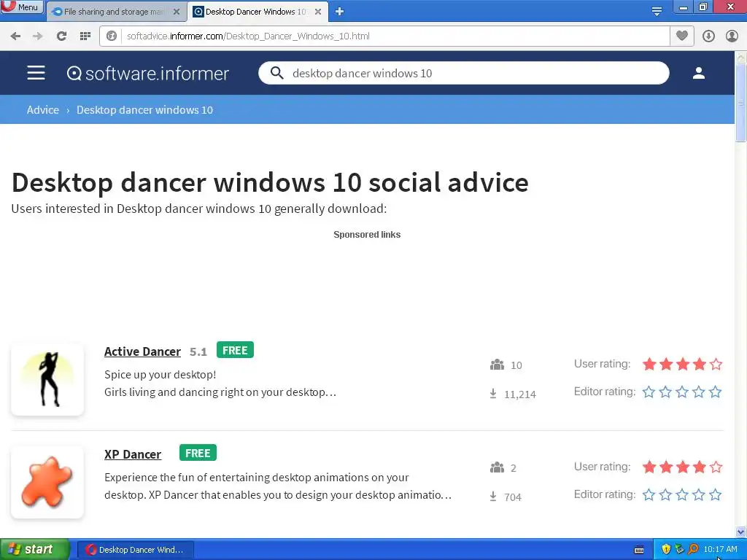Image resolution: width=747 pixels, height=560 pixels.
Task: Click the Desktop Dancer Wind... taskbar button
Action: pos(135,550)
